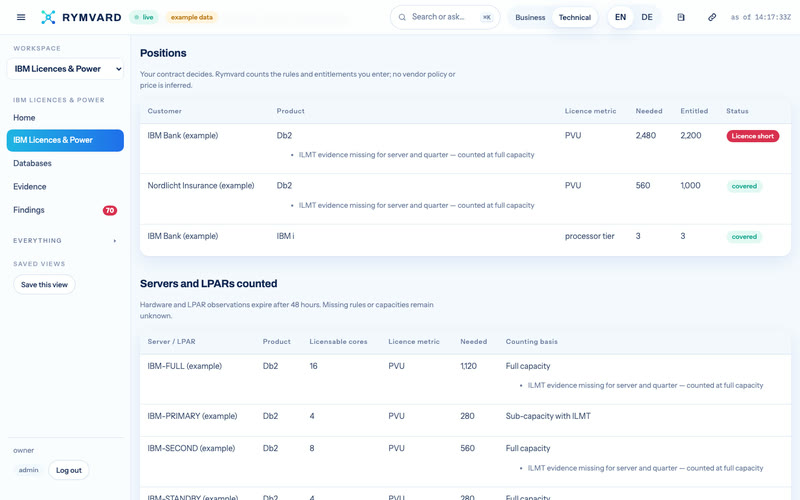Go to Home in sidebar
800x500 pixels.
point(65,117)
